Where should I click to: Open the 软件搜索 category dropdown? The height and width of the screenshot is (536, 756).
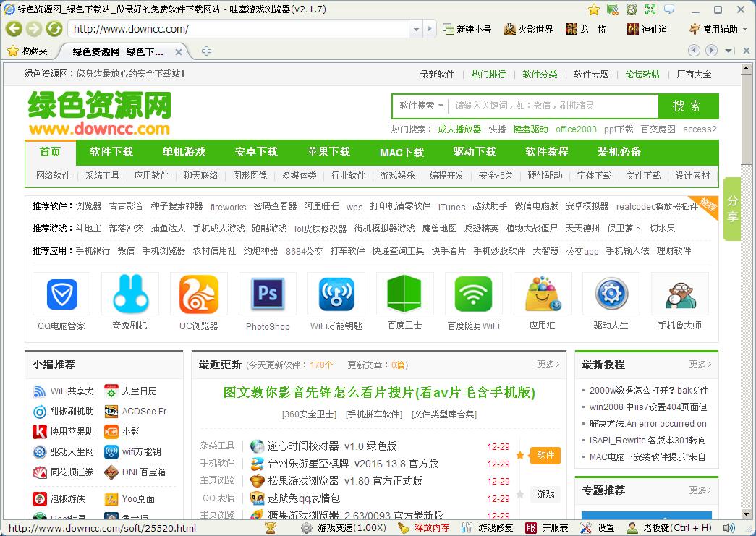tap(420, 106)
